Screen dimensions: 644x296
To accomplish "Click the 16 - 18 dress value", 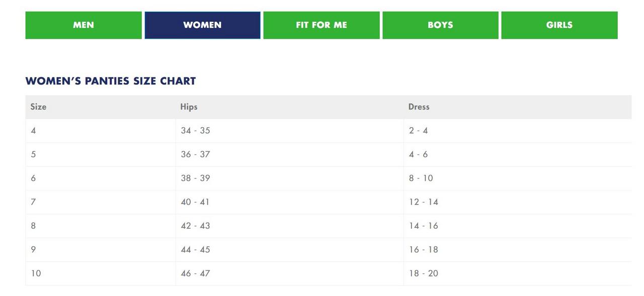I will pos(424,250).
